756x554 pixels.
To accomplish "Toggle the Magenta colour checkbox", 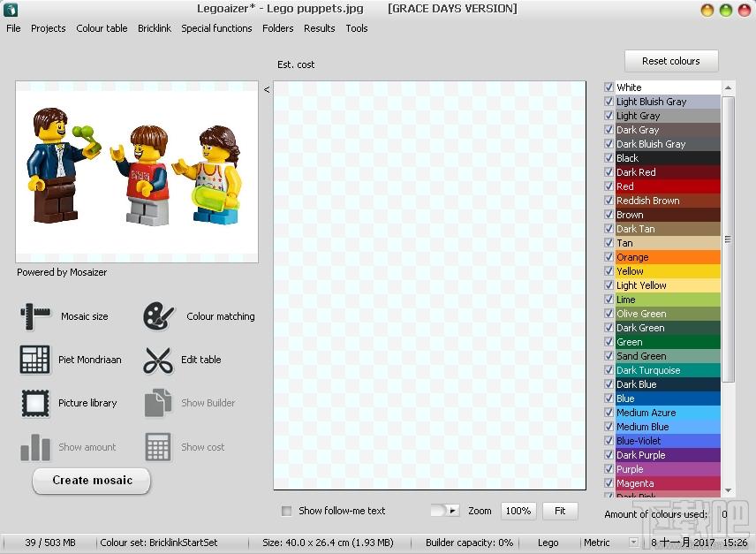I will coord(609,483).
